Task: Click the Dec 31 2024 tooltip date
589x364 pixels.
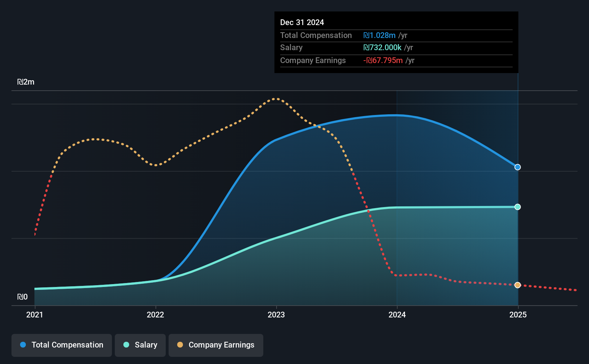Action: click(302, 22)
